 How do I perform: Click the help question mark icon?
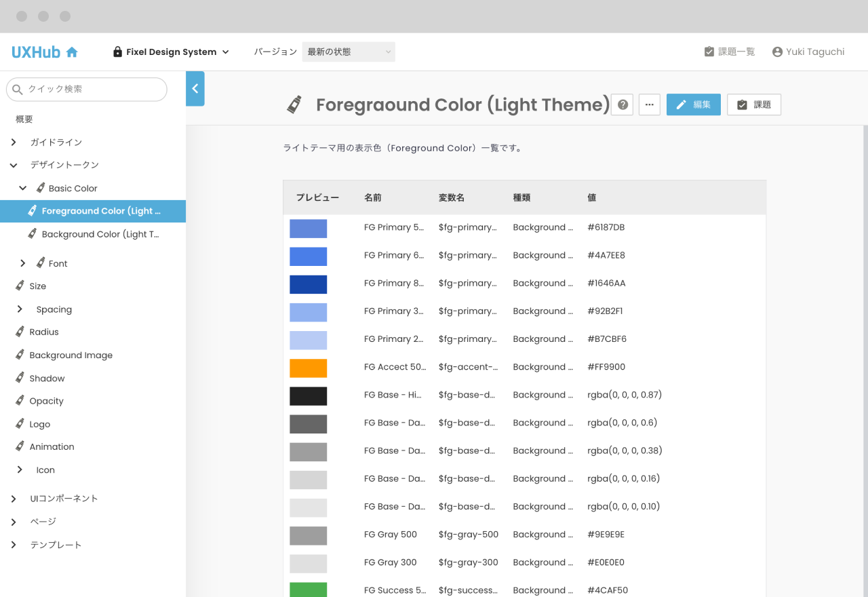[622, 104]
